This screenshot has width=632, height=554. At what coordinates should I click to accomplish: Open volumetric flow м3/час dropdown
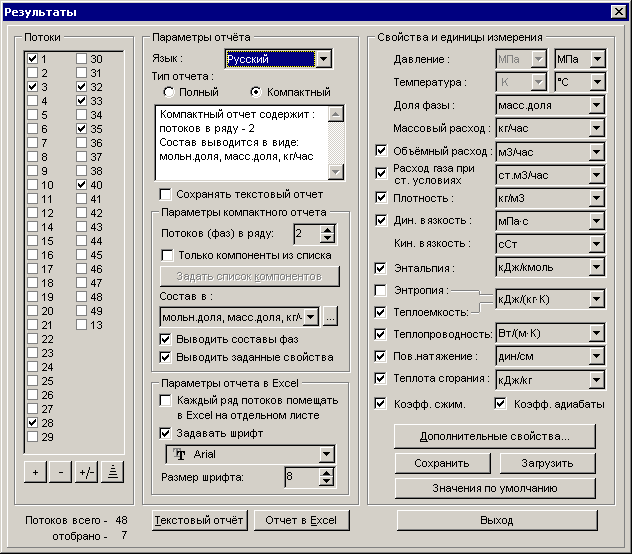click(596, 152)
